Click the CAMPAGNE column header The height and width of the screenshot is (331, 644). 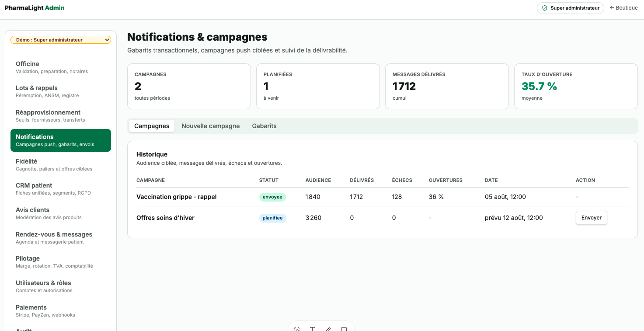150,180
